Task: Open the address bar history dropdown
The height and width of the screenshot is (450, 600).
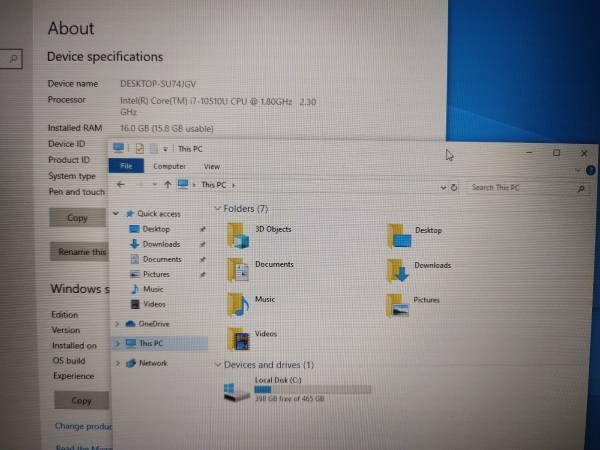Action: (443, 188)
